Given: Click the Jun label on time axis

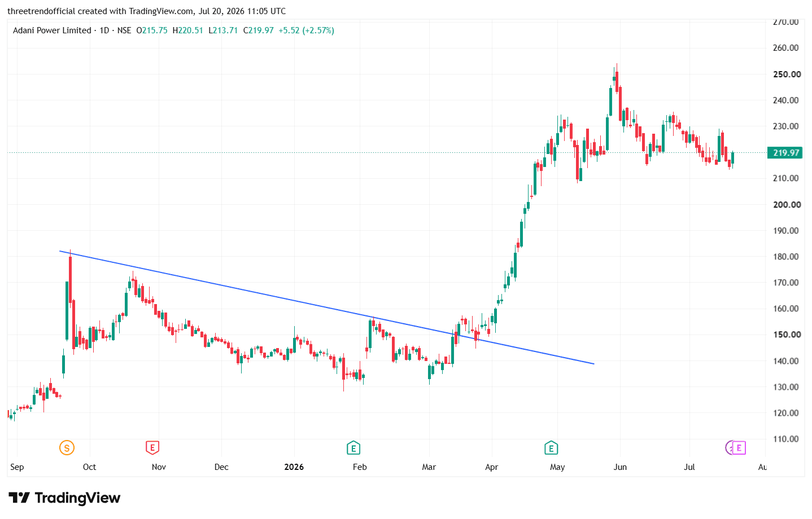Looking at the screenshot, I should click(620, 467).
